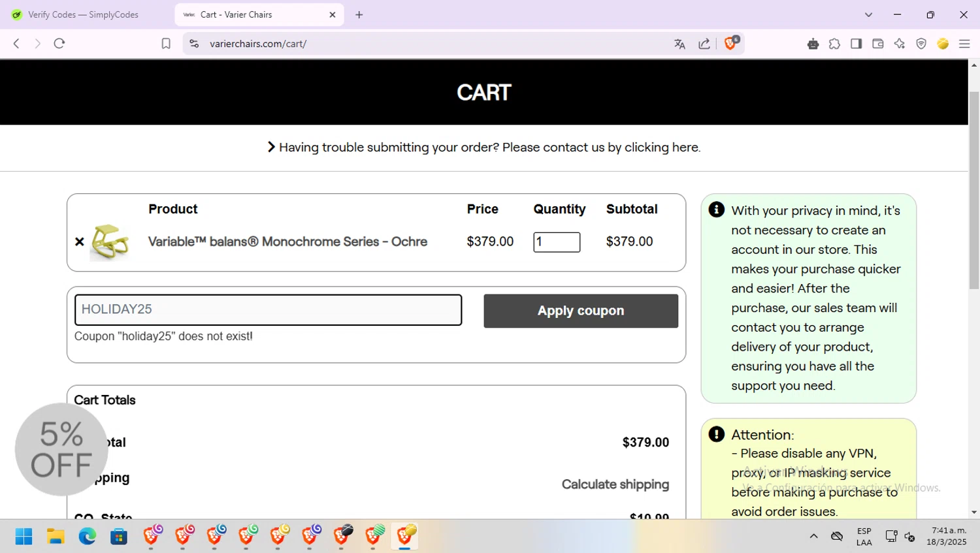
Task: Open network status tray icon
Action: (890, 536)
